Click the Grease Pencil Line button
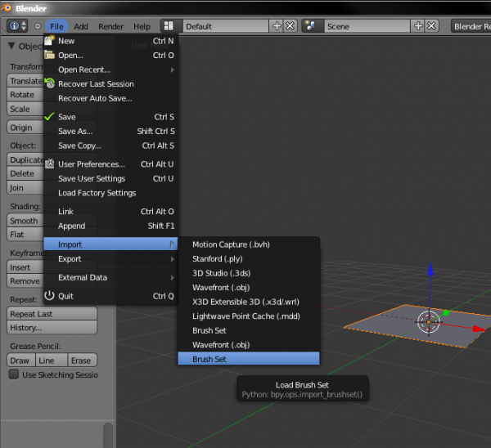This screenshot has height=448, width=491. pyautogui.click(x=52, y=361)
